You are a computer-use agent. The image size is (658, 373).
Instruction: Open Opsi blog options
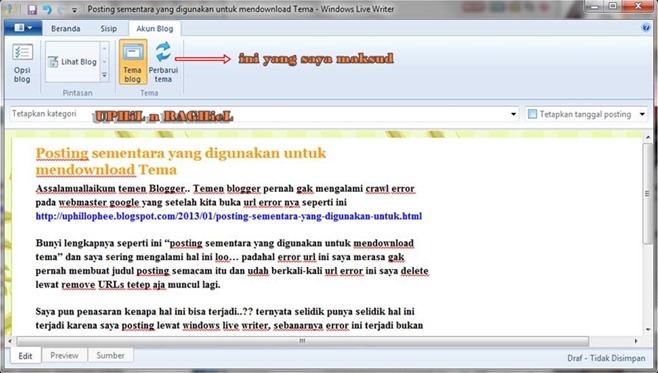[22, 63]
